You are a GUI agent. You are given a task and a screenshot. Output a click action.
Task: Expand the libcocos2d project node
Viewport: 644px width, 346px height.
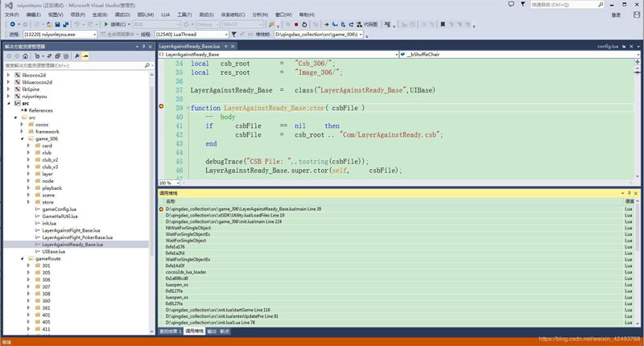point(8,75)
